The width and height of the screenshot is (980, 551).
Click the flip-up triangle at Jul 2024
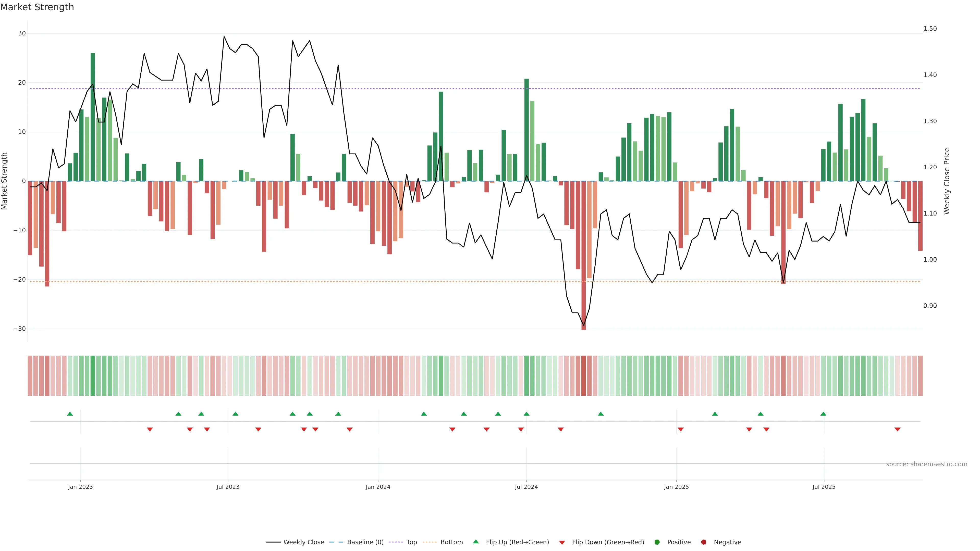(526, 414)
